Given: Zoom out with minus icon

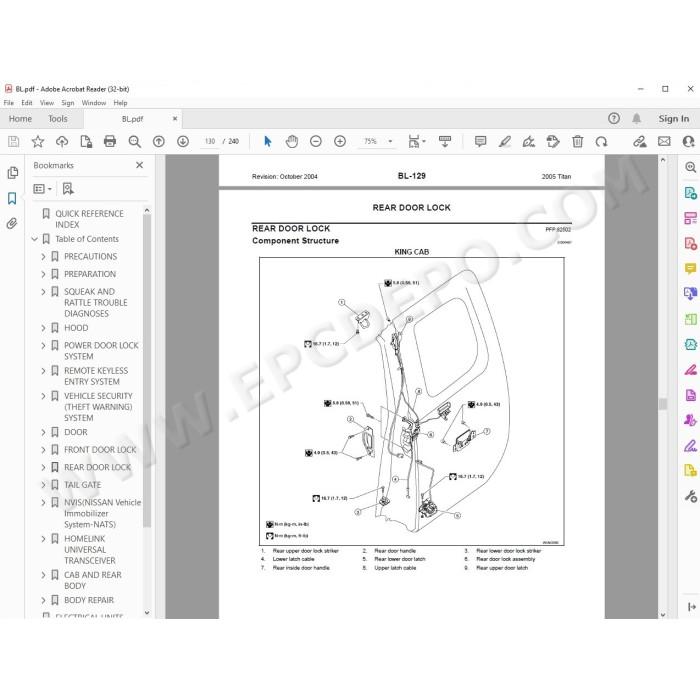Looking at the screenshot, I should [x=316, y=142].
